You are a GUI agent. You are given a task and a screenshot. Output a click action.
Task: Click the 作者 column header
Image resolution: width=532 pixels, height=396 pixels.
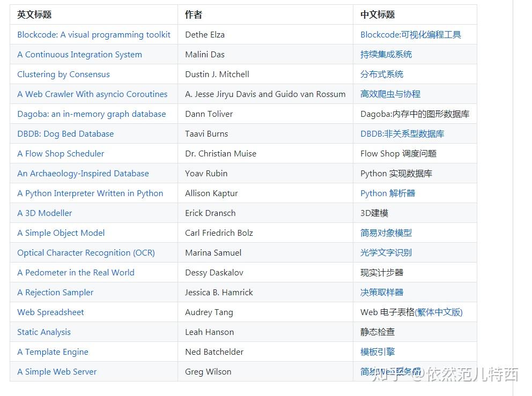coord(194,14)
